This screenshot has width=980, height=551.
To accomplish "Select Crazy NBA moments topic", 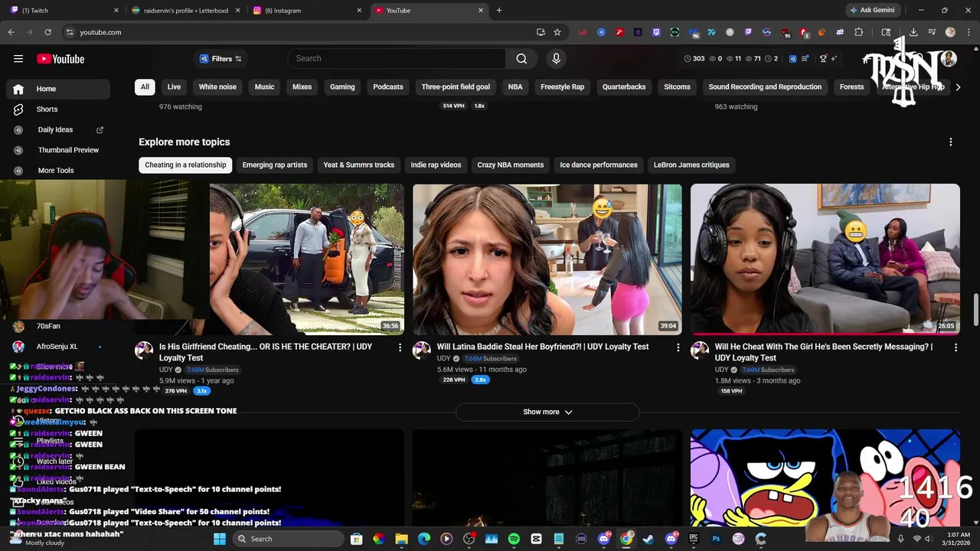I will tap(511, 165).
